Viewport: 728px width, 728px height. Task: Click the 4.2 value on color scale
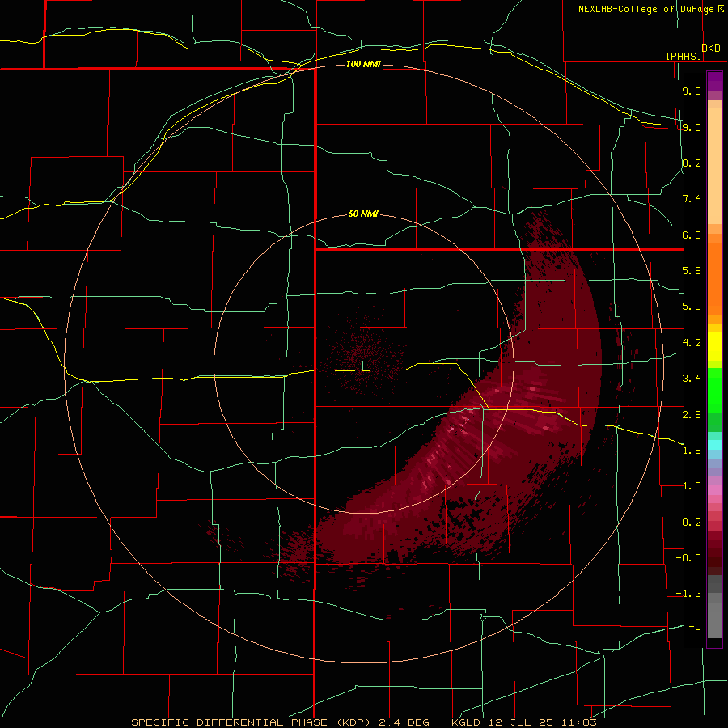pos(692,343)
